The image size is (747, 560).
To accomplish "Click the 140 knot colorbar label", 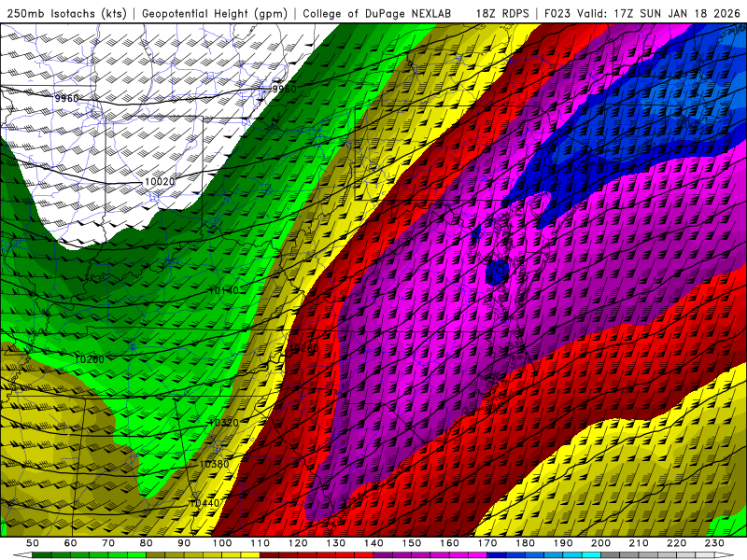I will pyautogui.click(x=373, y=543).
